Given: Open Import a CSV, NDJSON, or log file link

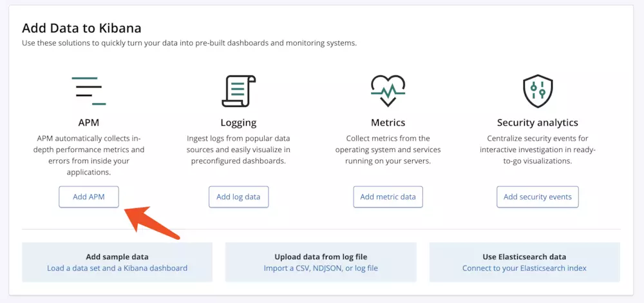Looking at the screenshot, I should click(321, 268).
